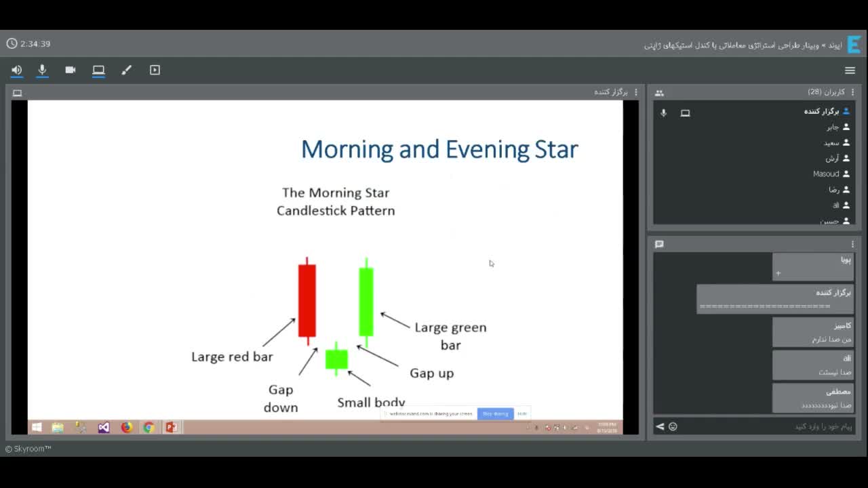
Task: Click the users group icon
Action: 659,93
